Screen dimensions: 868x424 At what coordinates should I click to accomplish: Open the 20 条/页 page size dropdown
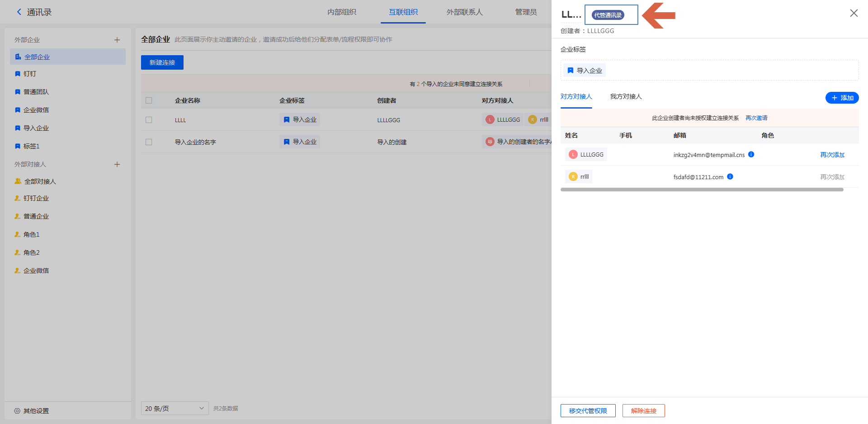pyautogui.click(x=175, y=408)
